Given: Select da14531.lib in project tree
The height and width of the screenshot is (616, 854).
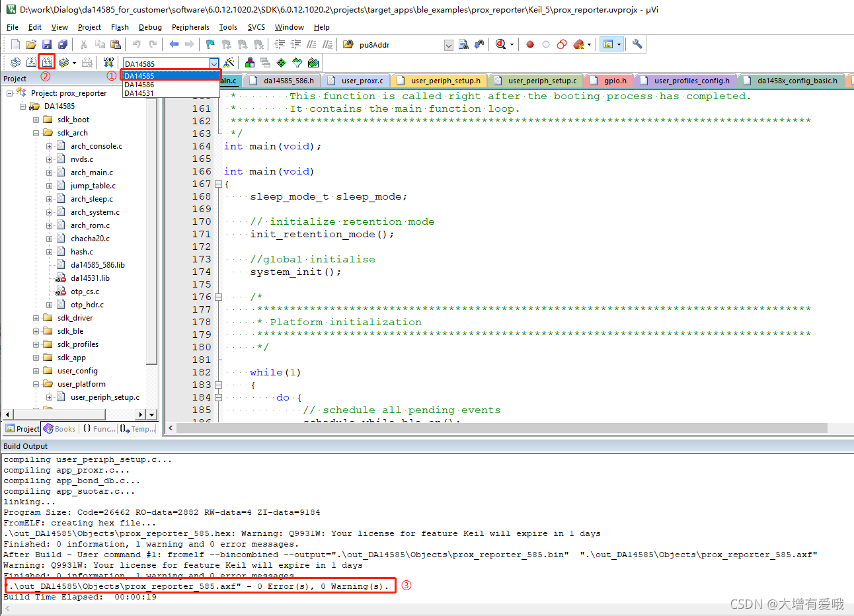Looking at the screenshot, I should pos(90,278).
